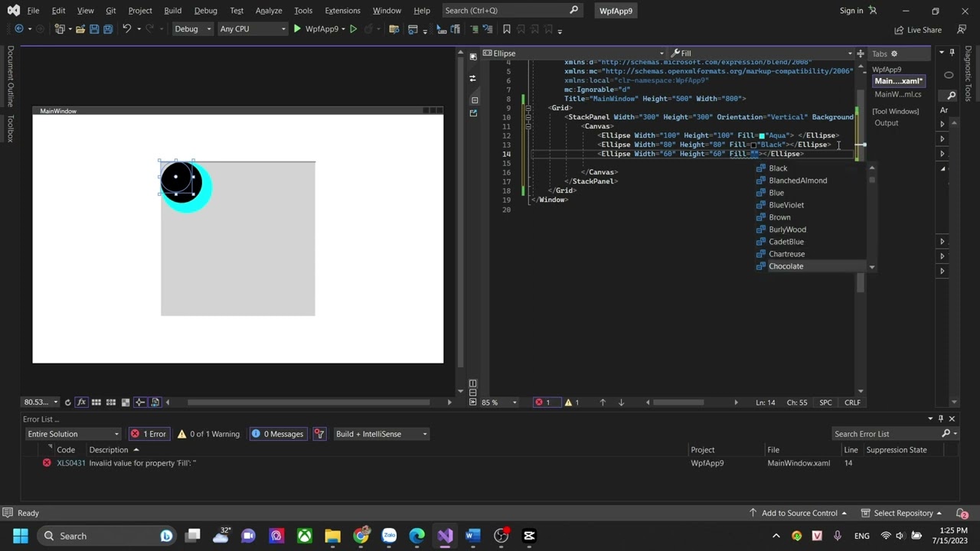980x551 pixels.
Task: Toggle the 1 Error filter button
Action: pyautogui.click(x=149, y=434)
